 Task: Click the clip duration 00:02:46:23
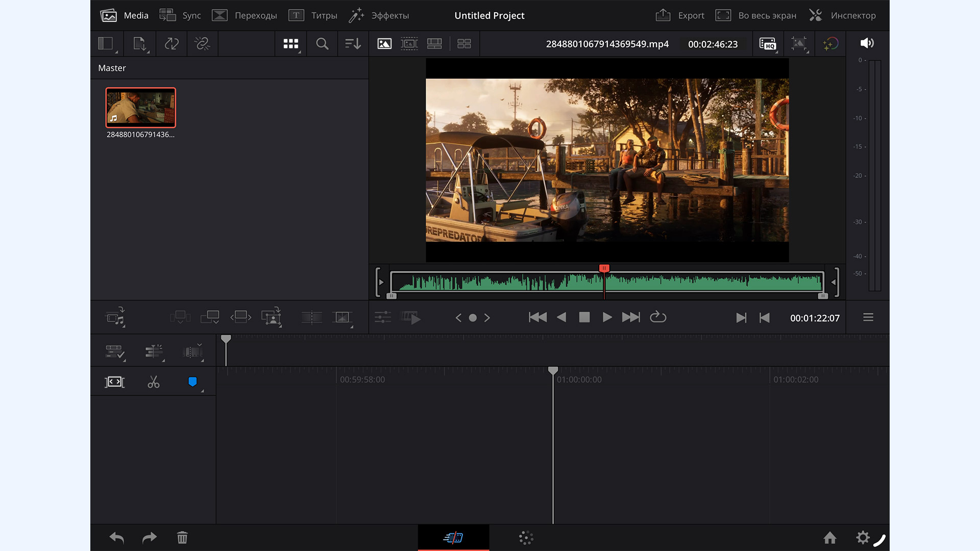point(713,44)
